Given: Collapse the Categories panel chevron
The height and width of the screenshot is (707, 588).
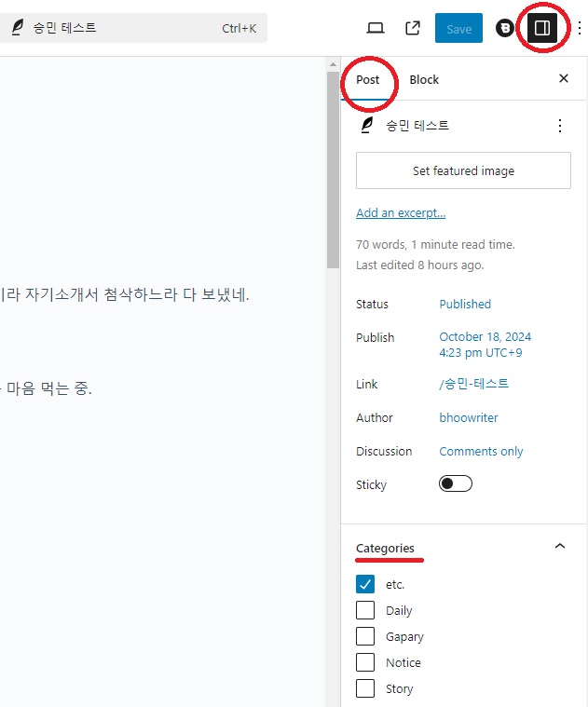Looking at the screenshot, I should click(559, 547).
